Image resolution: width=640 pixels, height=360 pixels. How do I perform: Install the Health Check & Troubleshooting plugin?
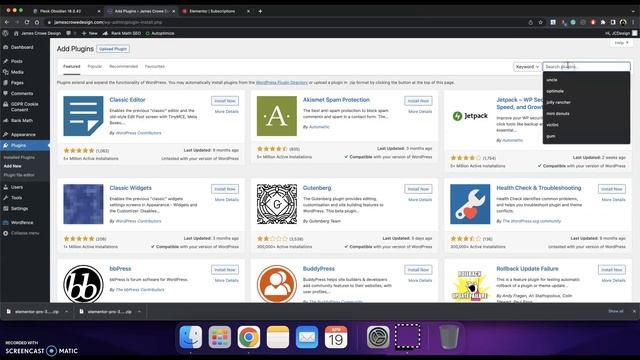tap(611, 189)
